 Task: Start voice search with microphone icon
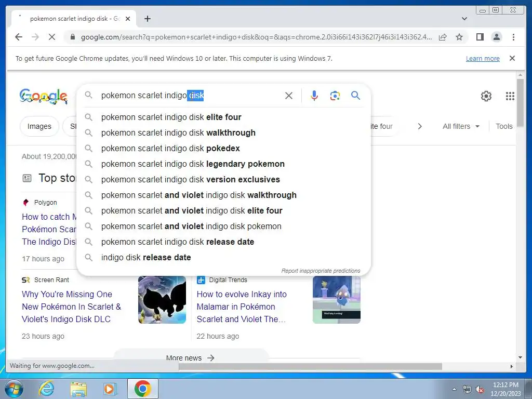pos(314,96)
